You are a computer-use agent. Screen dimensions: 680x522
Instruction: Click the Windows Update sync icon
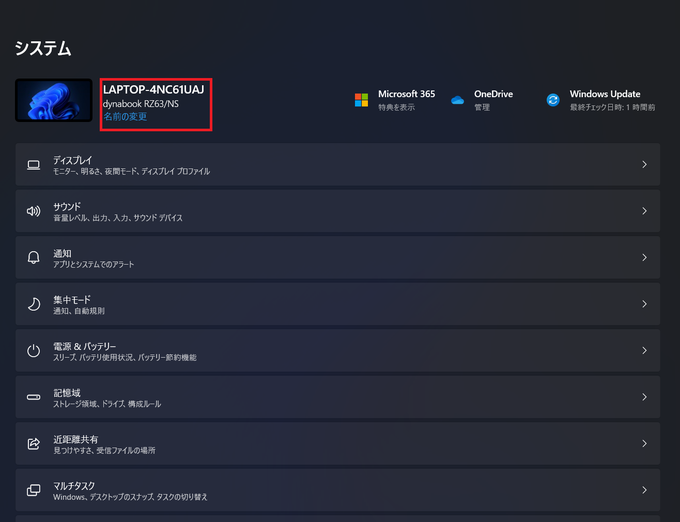click(553, 100)
